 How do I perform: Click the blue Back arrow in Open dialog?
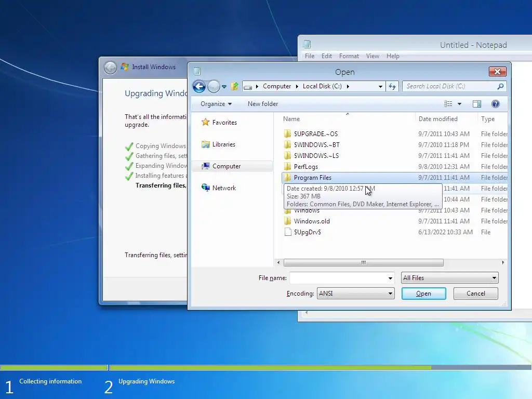tap(199, 87)
